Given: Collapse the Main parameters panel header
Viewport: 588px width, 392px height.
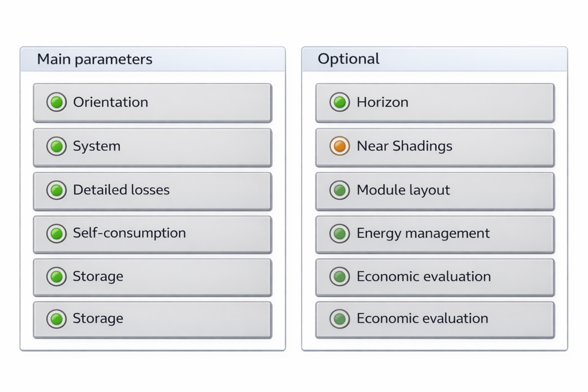Looking at the screenshot, I should [x=95, y=59].
